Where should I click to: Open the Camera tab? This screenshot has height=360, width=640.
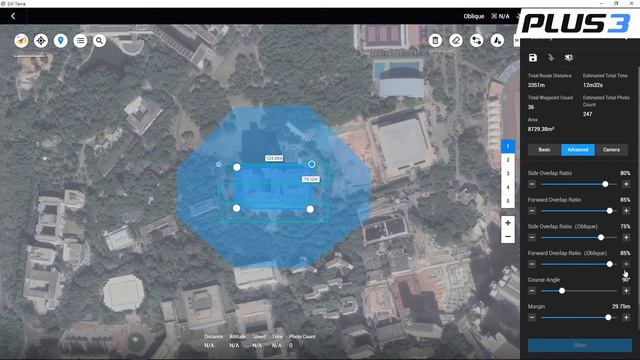(611, 150)
